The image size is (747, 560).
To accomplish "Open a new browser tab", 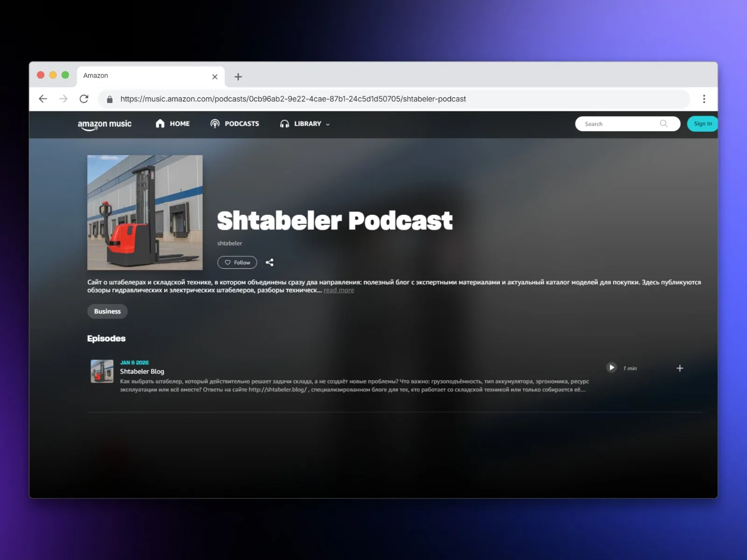I will (x=238, y=77).
